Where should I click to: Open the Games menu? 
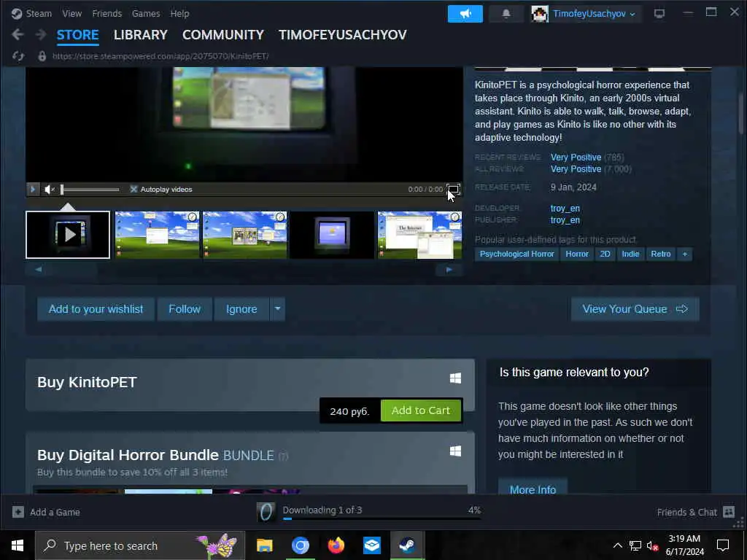(146, 13)
